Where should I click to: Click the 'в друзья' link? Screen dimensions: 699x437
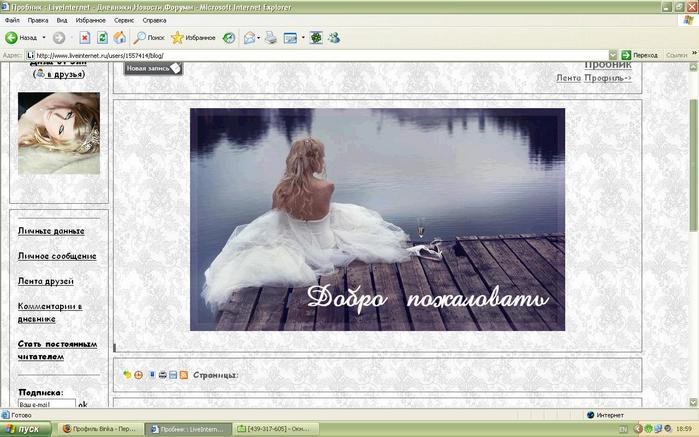click(65, 74)
